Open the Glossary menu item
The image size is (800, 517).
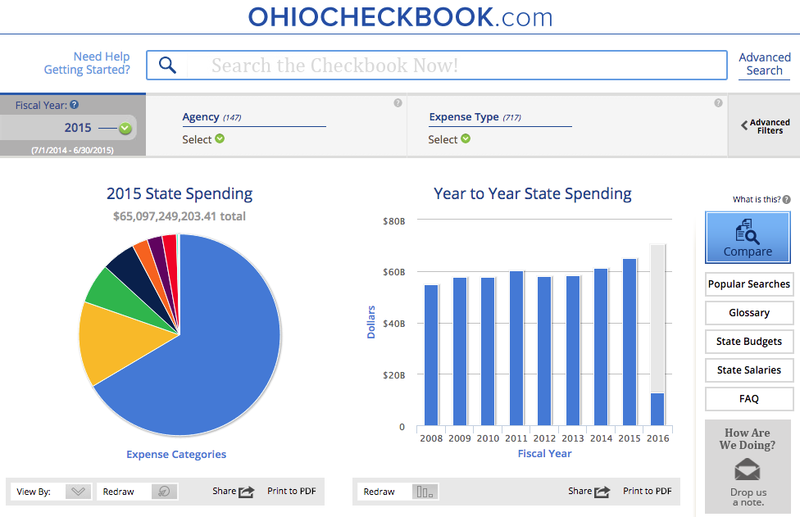pos(749,313)
